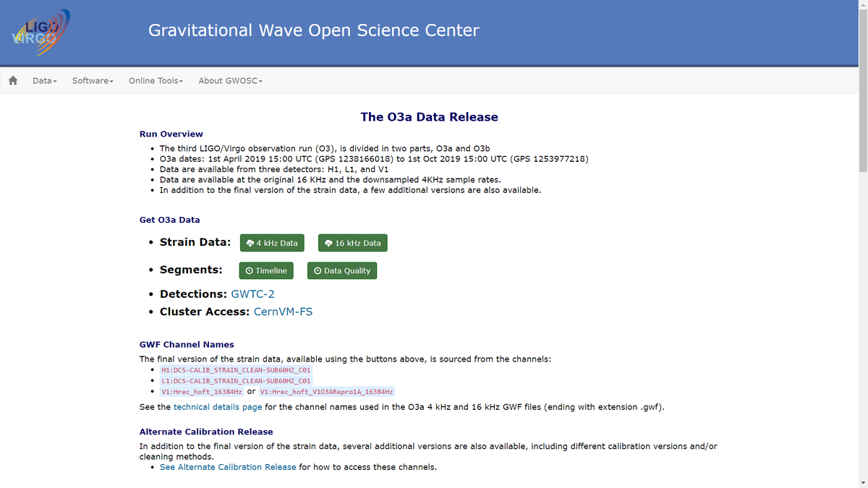Expand the Software menu

[93, 80]
